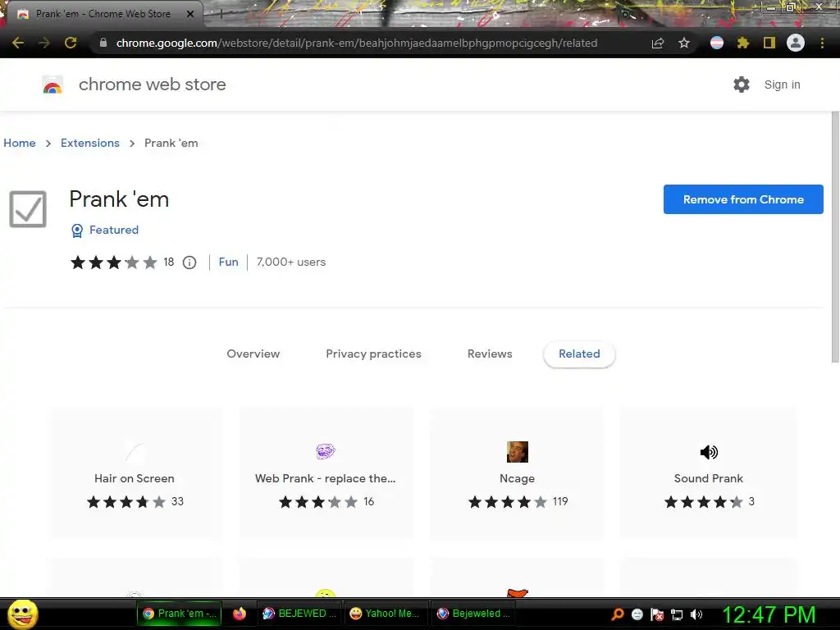This screenshot has width=840, height=630.
Task: Switch to BEJEWED taskbar window
Action: [x=299, y=614]
